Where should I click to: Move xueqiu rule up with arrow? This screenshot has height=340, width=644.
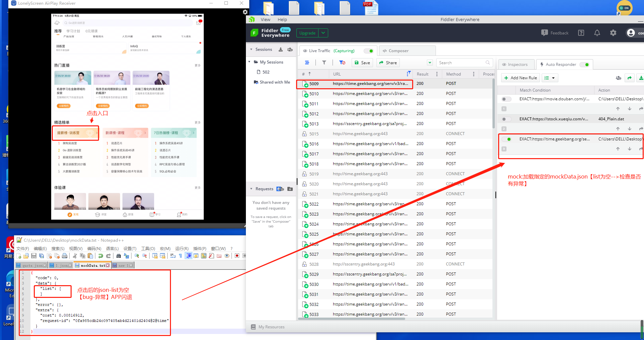point(618,129)
